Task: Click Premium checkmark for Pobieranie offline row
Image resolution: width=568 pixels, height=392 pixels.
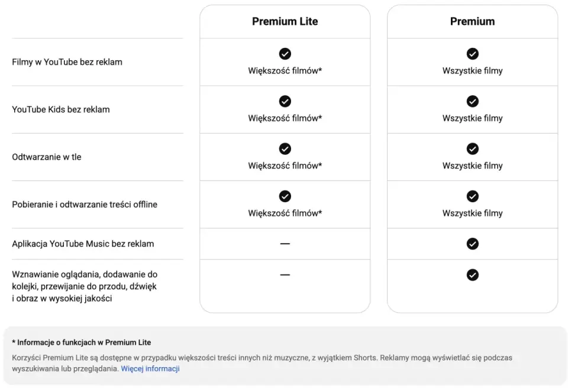Action: [472, 196]
